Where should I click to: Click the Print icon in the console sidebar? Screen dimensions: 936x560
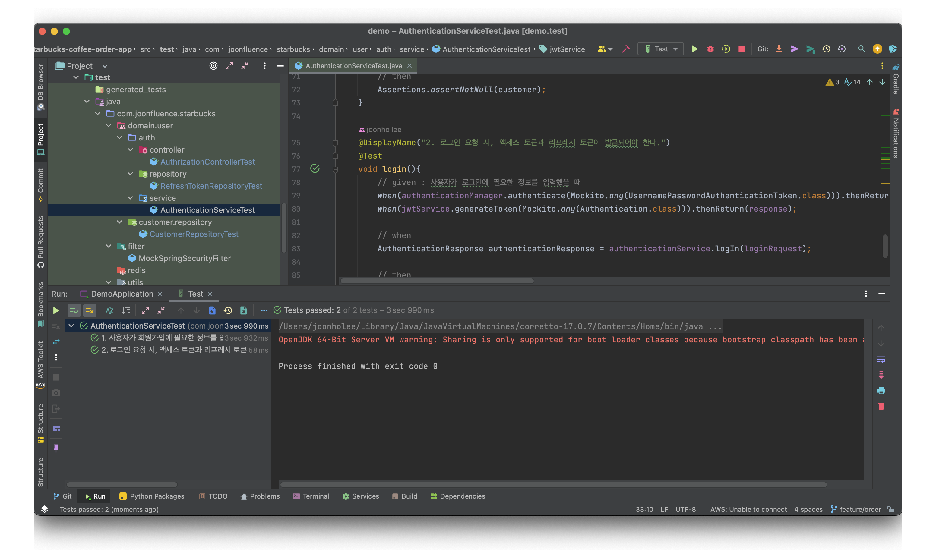click(881, 391)
